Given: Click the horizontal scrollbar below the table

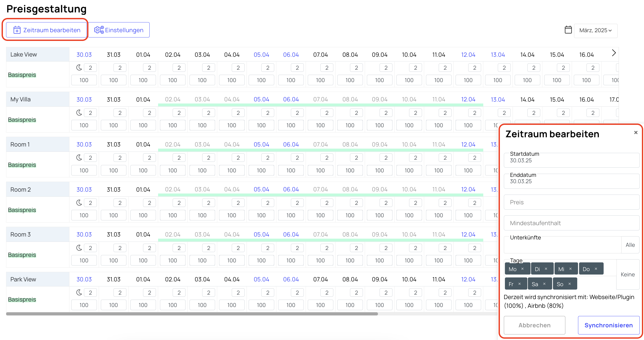Looking at the screenshot, I should click(192, 314).
